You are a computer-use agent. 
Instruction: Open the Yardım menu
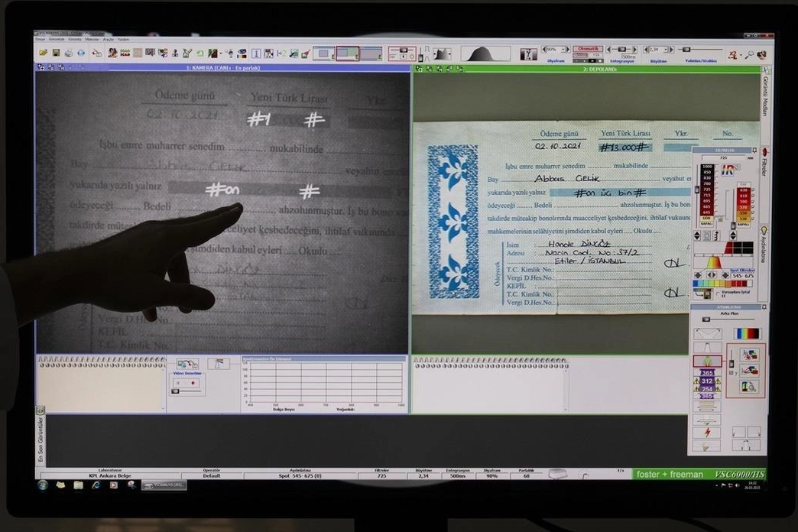pyautogui.click(x=123, y=39)
